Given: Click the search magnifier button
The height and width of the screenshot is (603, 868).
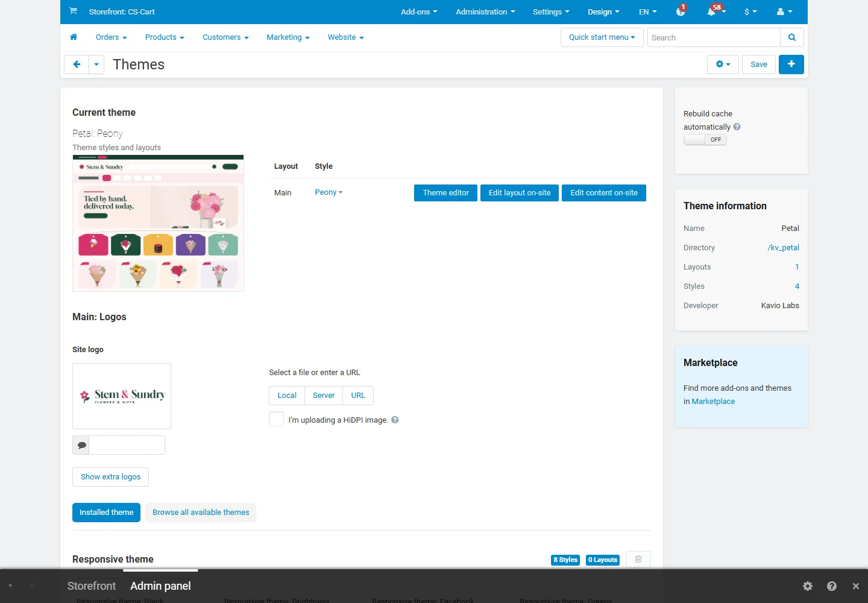Looking at the screenshot, I should (x=792, y=37).
